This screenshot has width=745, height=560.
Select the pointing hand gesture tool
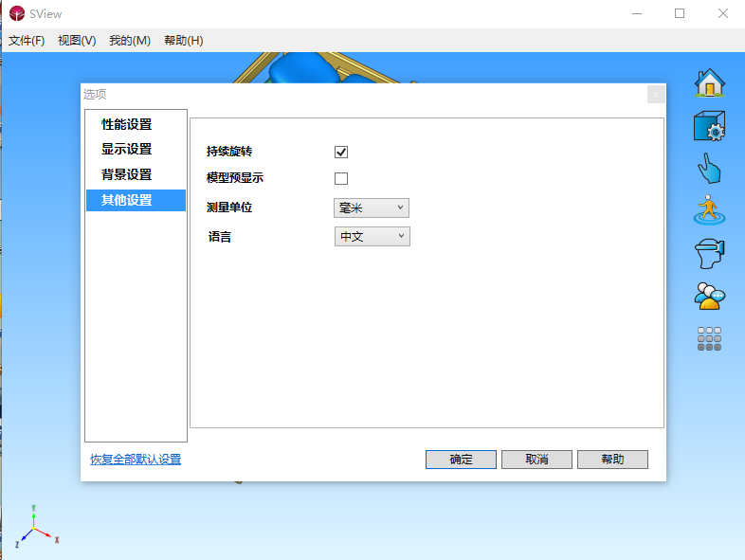[709, 168]
